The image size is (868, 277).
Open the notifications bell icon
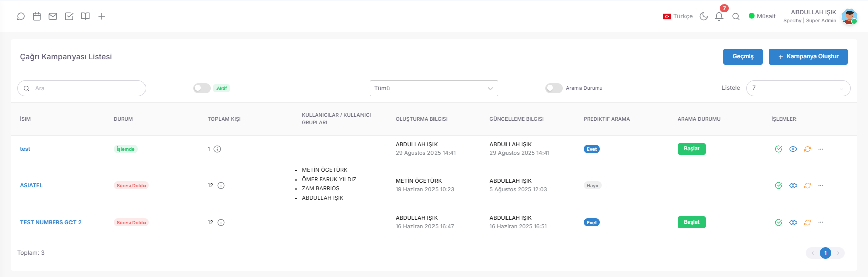point(719,16)
